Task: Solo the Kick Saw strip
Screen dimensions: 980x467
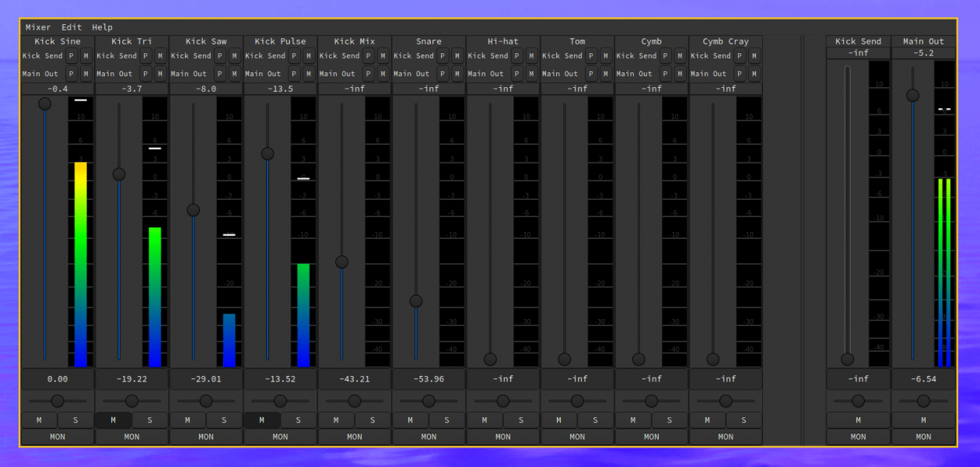Action: pyautogui.click(x=224, y=420)
